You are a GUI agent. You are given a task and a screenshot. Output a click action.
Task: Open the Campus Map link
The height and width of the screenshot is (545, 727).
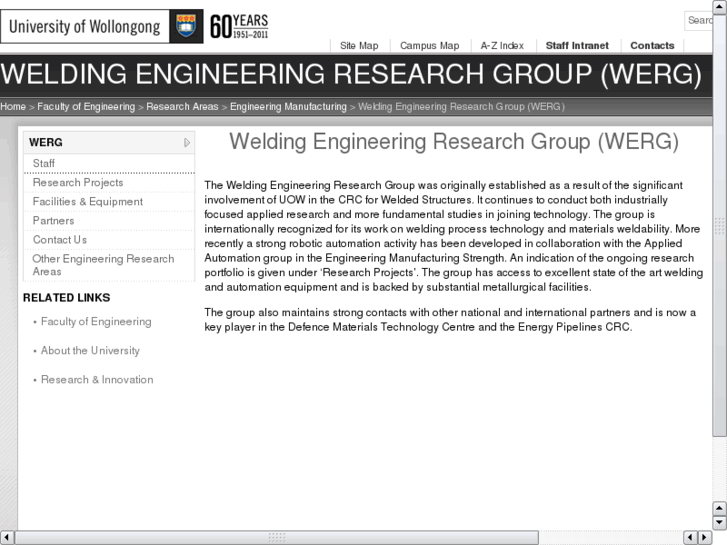click(x=429, y=45)
